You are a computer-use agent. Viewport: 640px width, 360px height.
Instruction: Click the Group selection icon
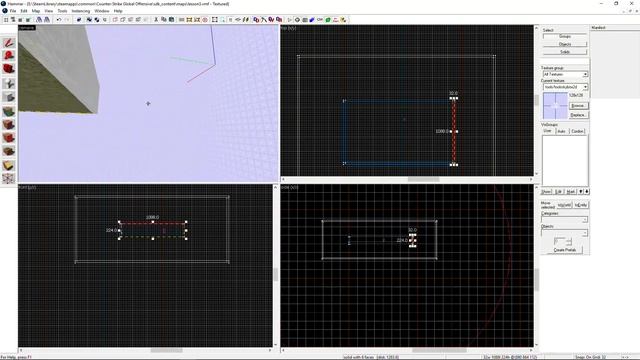[x=89, y=20]
